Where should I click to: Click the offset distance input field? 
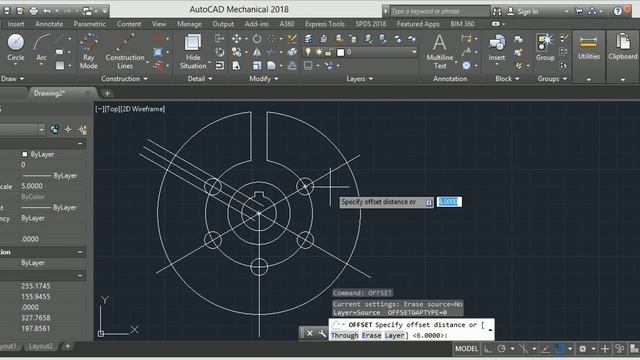pyautogui.click(x=449, y=202)
